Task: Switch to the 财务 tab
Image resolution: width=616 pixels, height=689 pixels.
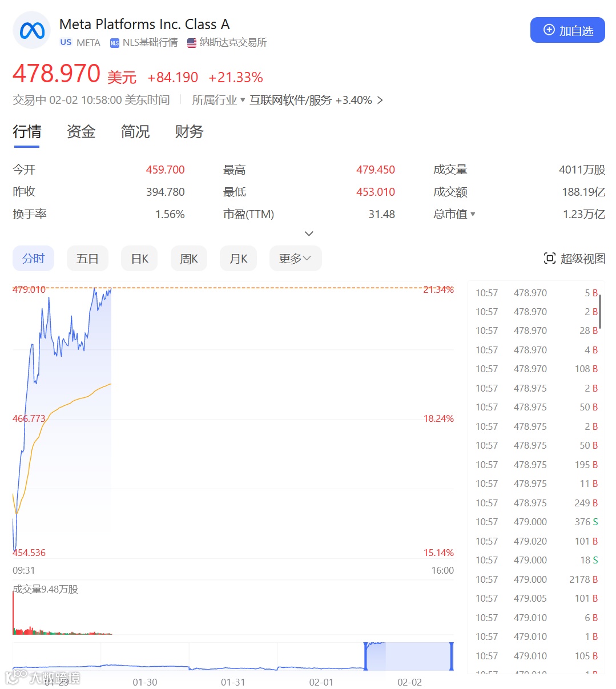Action: [x=190, y=132]
